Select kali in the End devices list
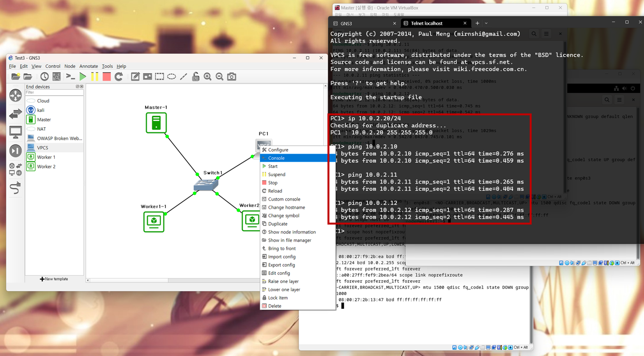Image resolution: width=644 pixels, height=356 pixels. point(54,110)
